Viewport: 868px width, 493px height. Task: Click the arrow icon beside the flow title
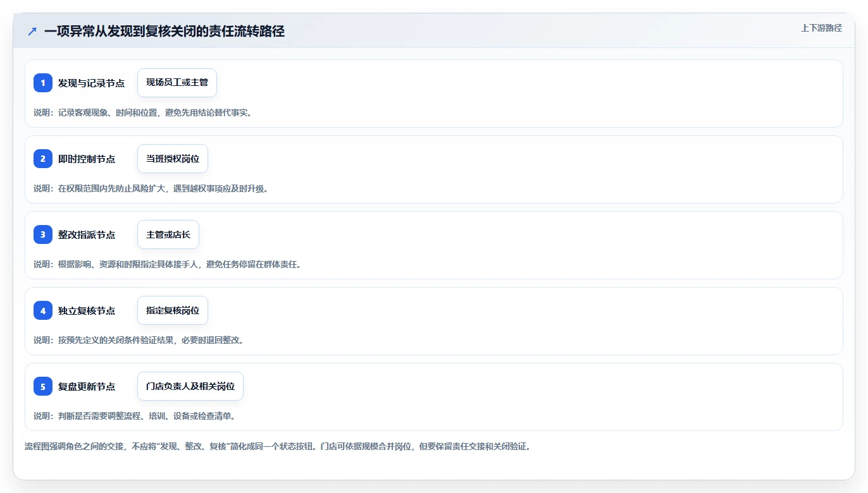click(32, 32)
